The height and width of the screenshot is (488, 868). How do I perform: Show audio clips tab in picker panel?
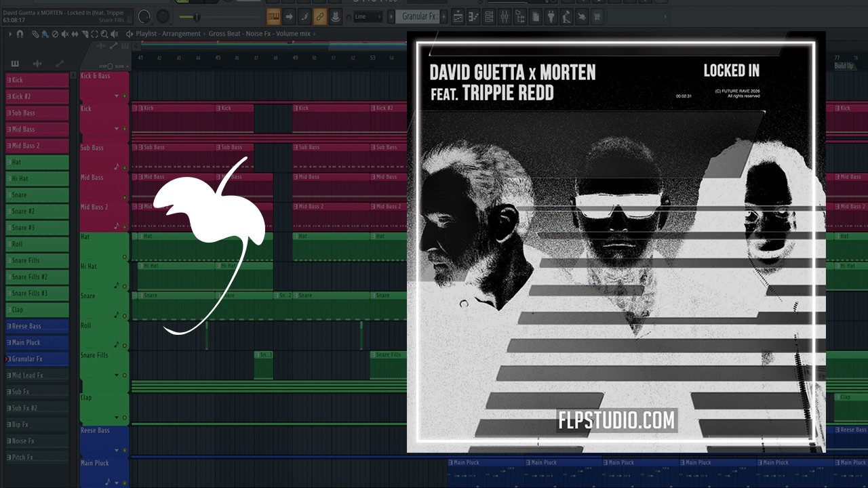[37, 64]
